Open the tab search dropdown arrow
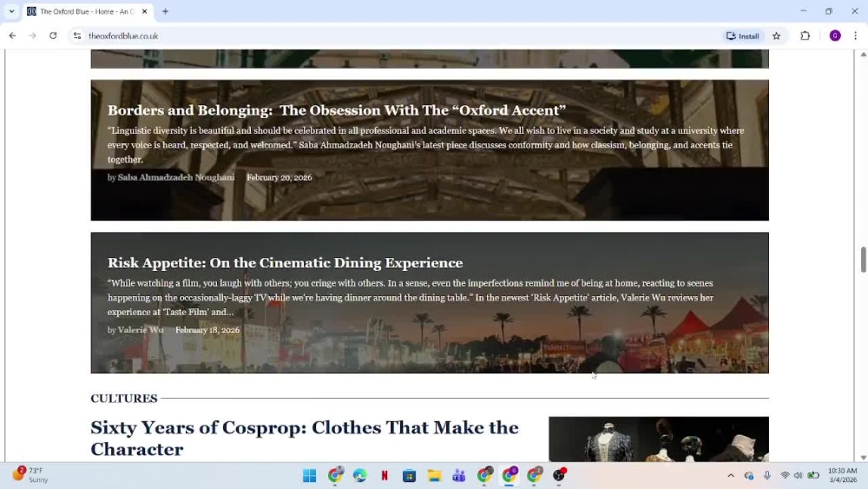This screenshot has width=868, height=489. [11, 11]
